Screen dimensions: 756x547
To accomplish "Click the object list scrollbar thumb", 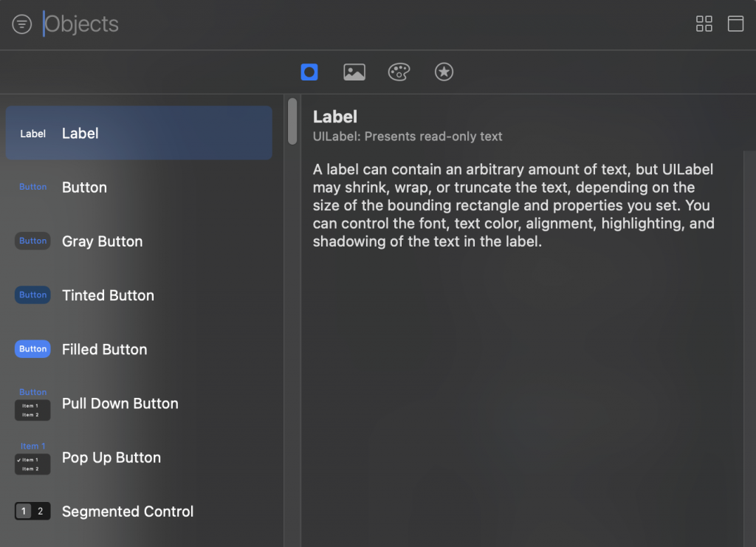I will (292, 121).
